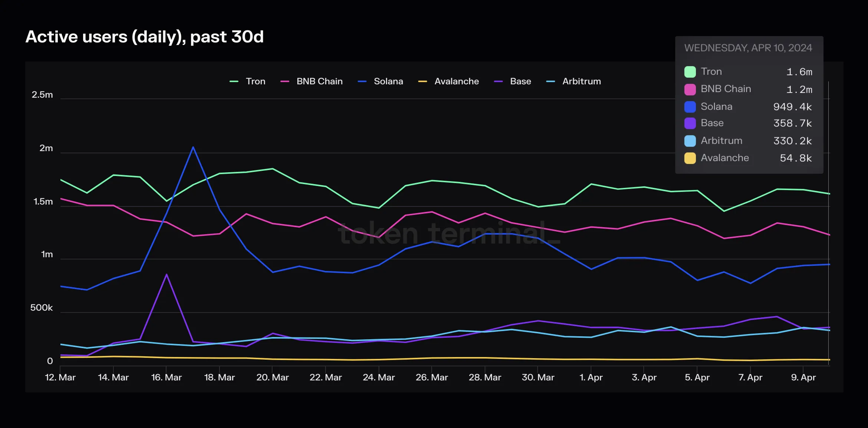This screenshot has height=428, width=868.
Task: Toggle the Arbitrum legend entry
Action: pos(573,81)
